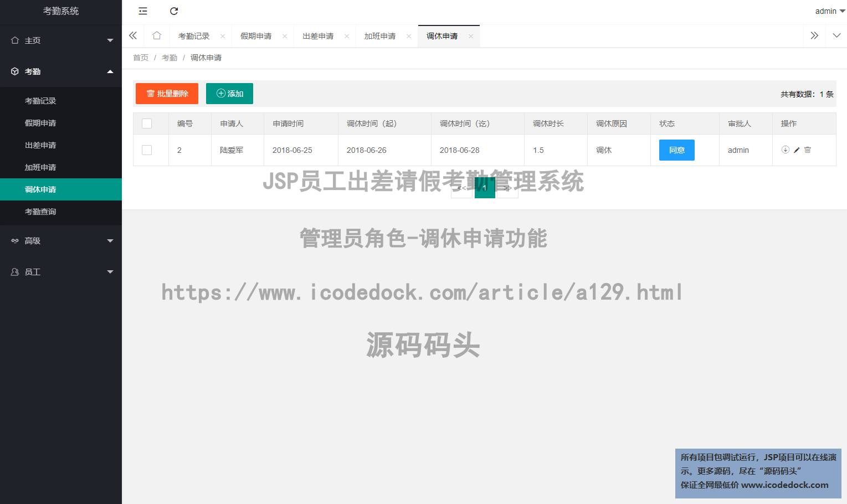
Task: Open 假期申请 in the sidebar
Action: 61,123
